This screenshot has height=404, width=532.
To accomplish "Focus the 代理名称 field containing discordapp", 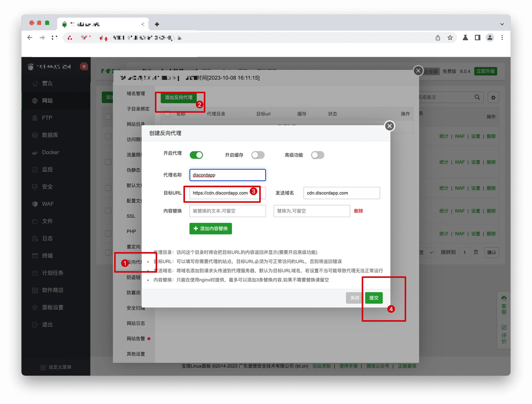I will pyautogui.click(x=228, y=175).
